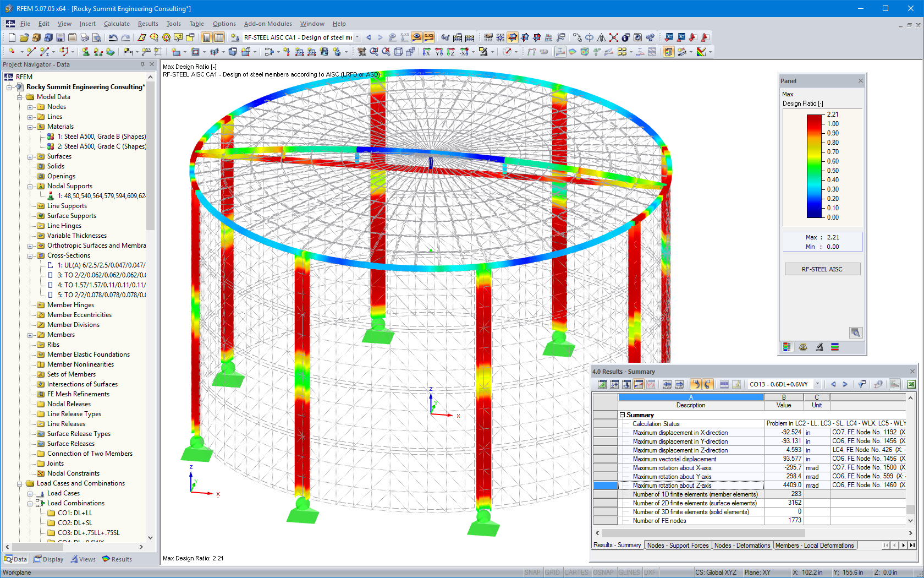Switch navigator to the Views tab
Image resolution: width=924 pixels, height=578 pixels.
point(82,559)
